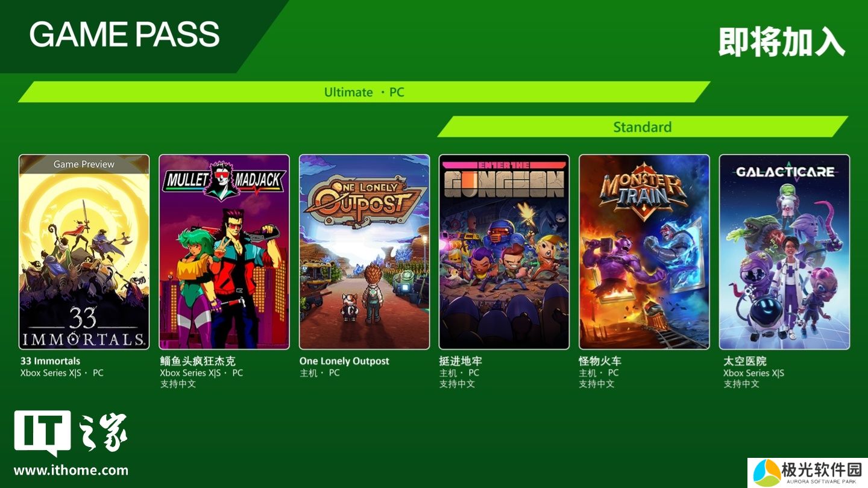868x488 pixels.
Task: Select the One Lonely Outpost cover
Action: click(364, 252)
